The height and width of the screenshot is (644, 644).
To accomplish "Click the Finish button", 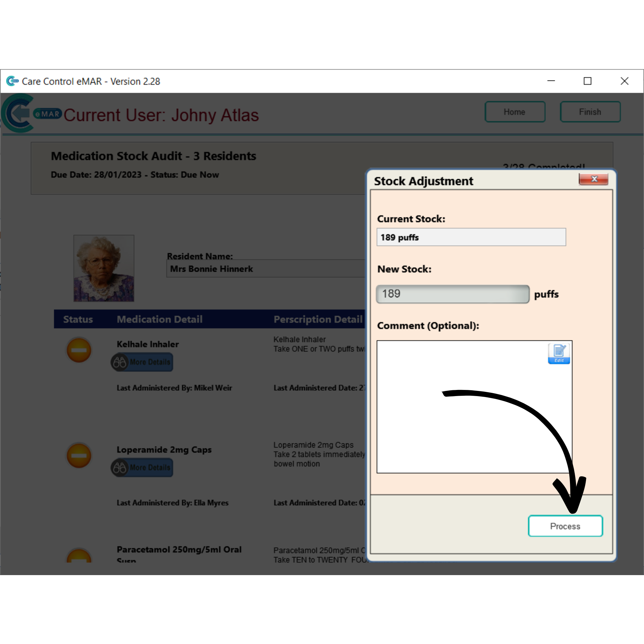I will click(x=590, y=112).
